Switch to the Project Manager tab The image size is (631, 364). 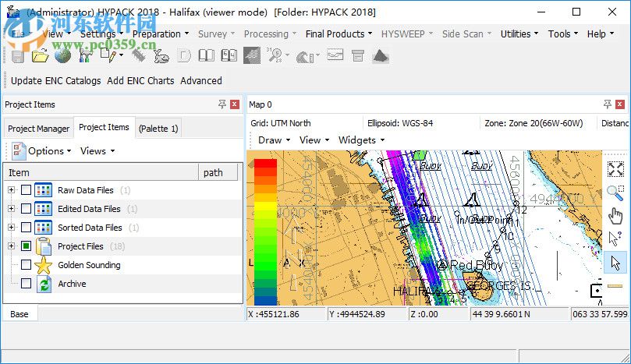click(39, 129)
